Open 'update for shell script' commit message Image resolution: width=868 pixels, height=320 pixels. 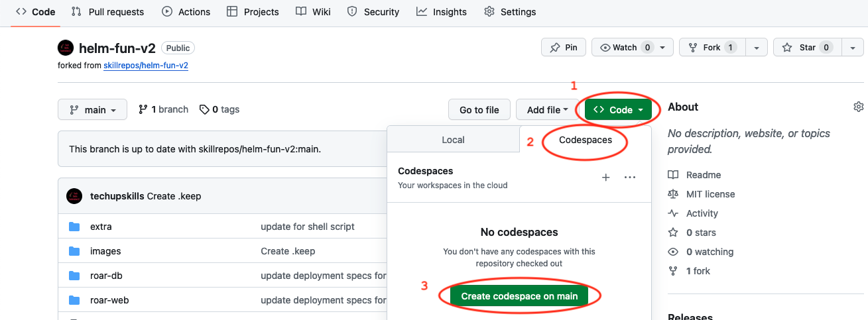(x=308, y=227)
